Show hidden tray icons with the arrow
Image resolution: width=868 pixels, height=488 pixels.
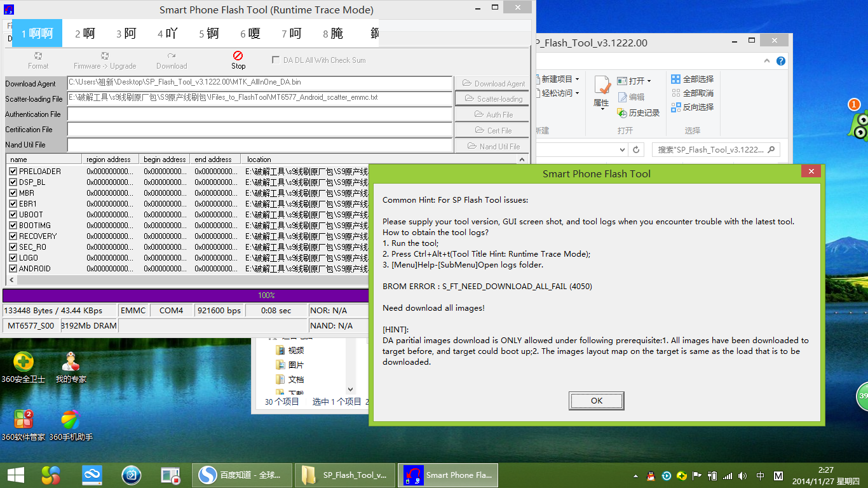point(635,476)
